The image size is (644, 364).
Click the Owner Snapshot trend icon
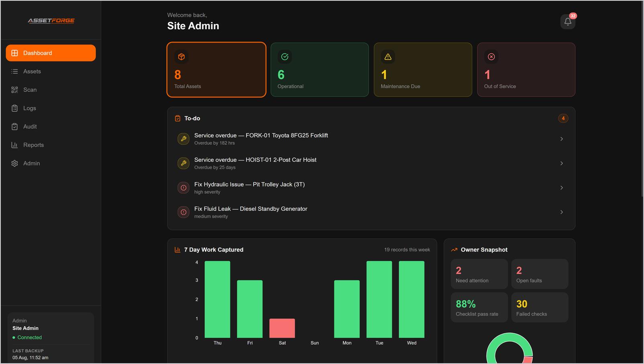454,250
